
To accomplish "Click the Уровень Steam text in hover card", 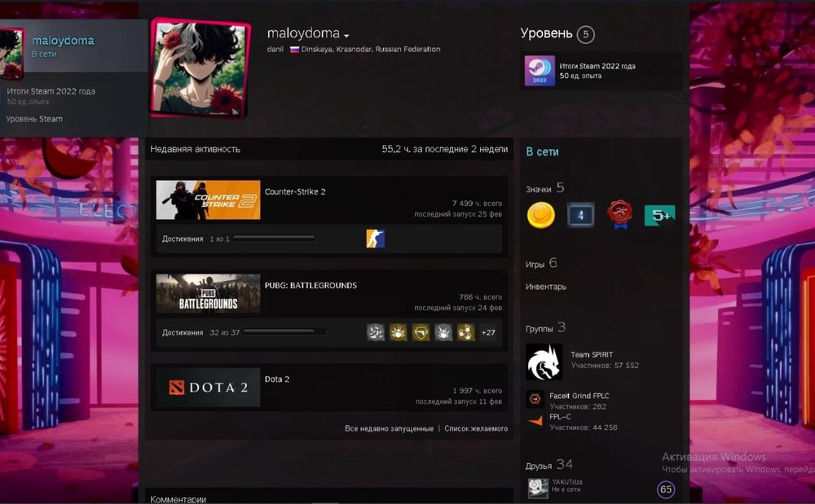I will click(34, 119).
